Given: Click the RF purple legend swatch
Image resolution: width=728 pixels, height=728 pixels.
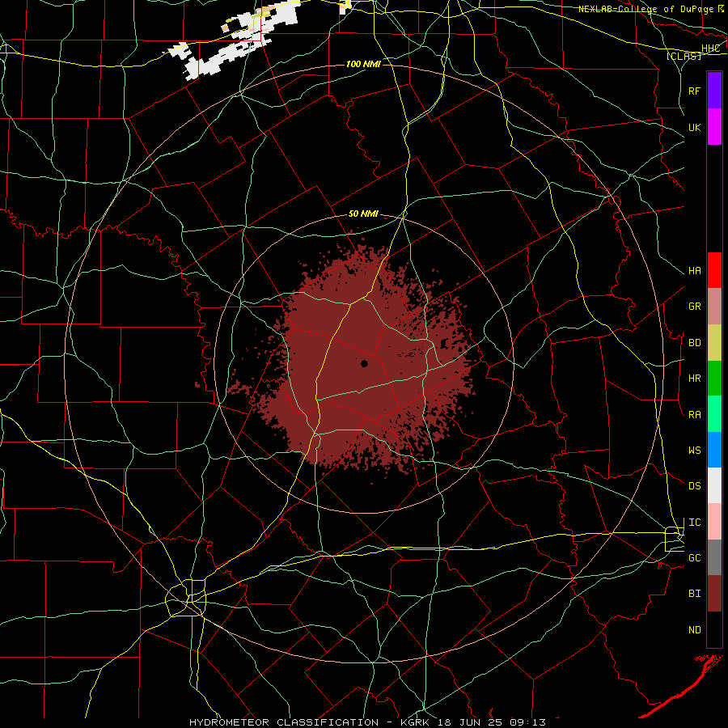Looking at the screenshot, I should point(714,91).
